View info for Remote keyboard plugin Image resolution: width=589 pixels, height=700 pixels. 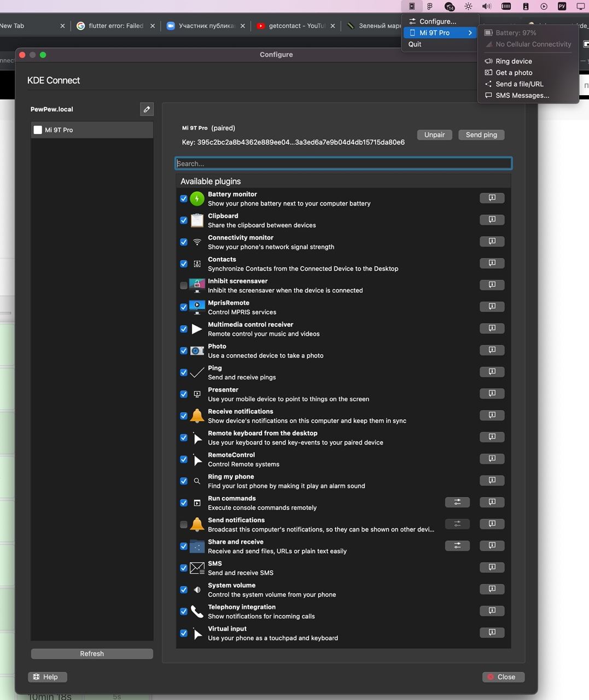coord(492,437)
